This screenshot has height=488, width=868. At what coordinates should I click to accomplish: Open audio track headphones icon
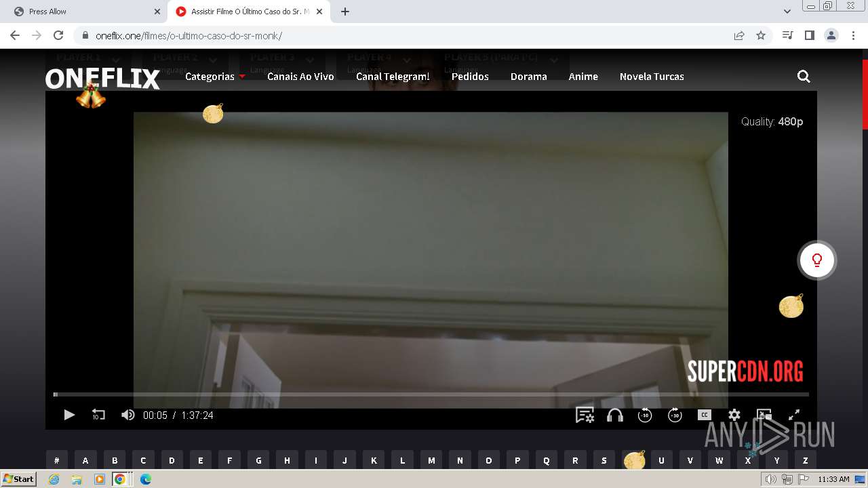615,415
